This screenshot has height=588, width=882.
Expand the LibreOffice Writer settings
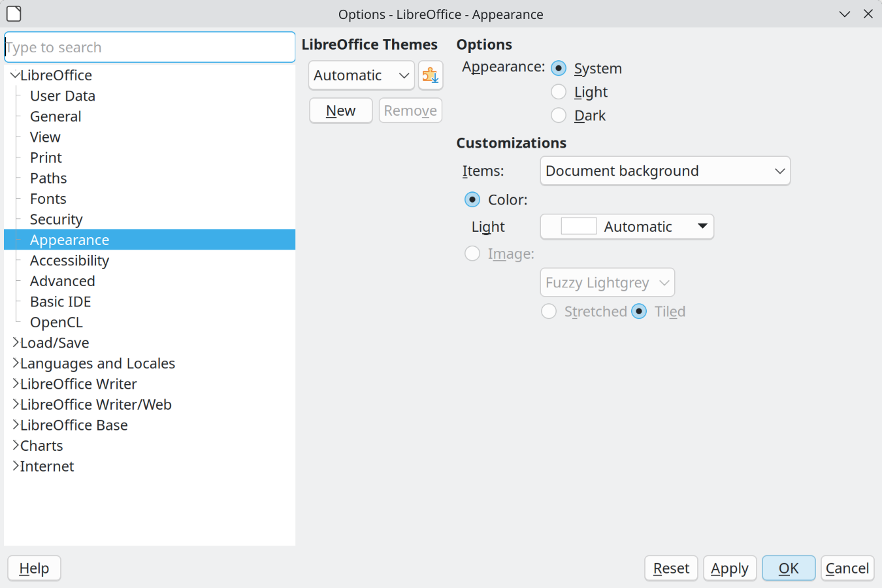tap(14, 384)
